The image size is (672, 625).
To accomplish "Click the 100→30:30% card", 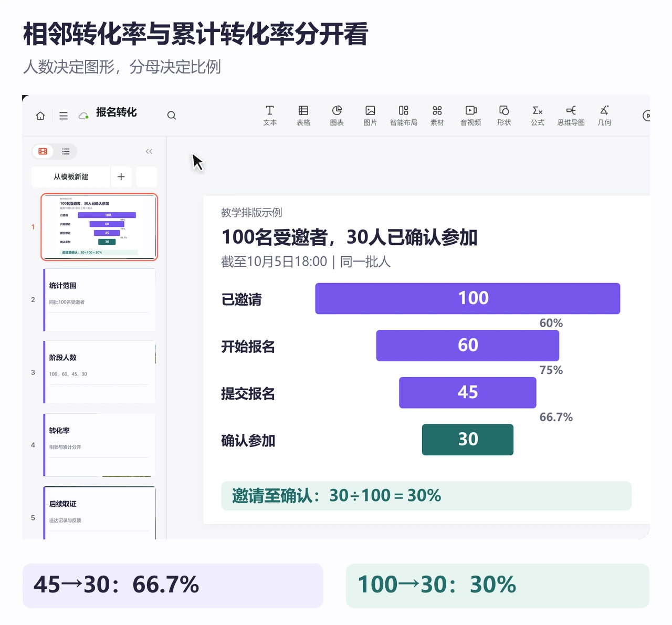I will click(x=498, y=586).
